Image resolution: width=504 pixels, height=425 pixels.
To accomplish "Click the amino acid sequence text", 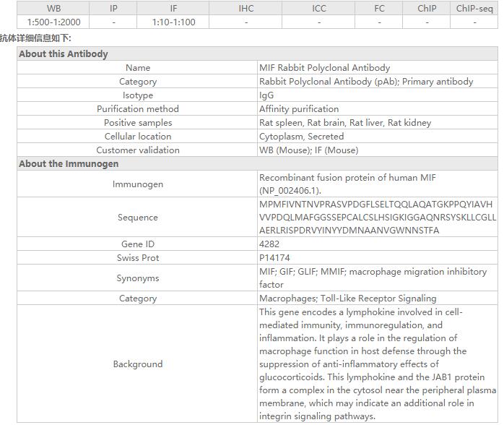I will pyautogui.click(x=377, y=218).
